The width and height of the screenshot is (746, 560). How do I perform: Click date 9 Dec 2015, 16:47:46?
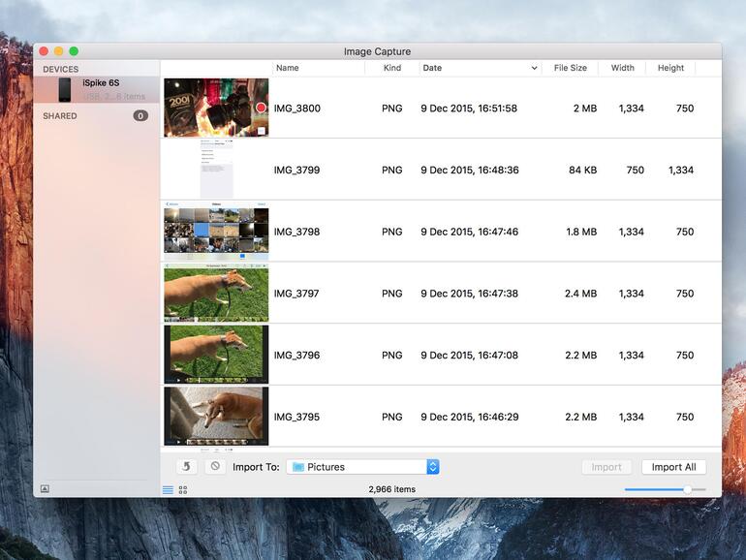(469, 232)
